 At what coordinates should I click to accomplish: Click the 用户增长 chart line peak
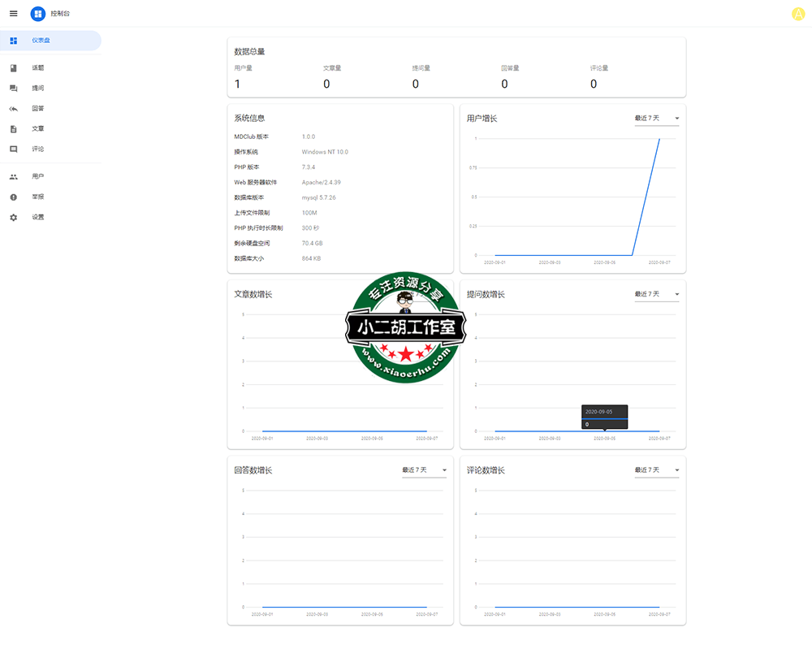click(x=659, y=139)
